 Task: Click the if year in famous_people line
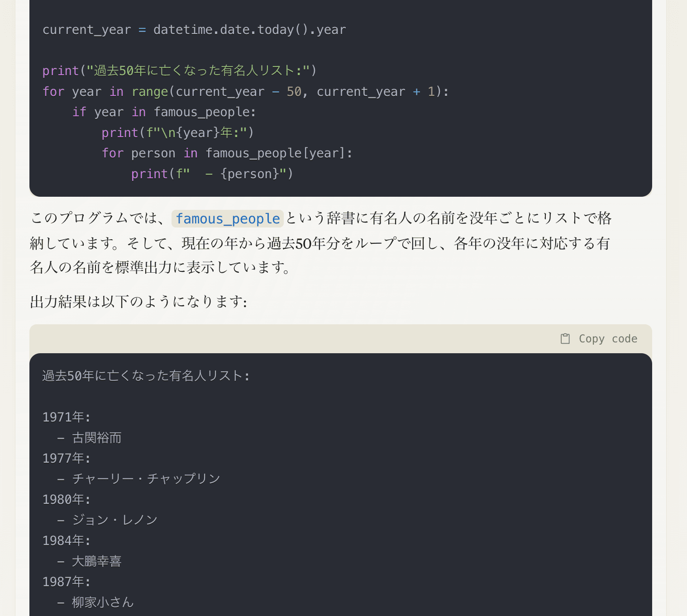(164, 112)
